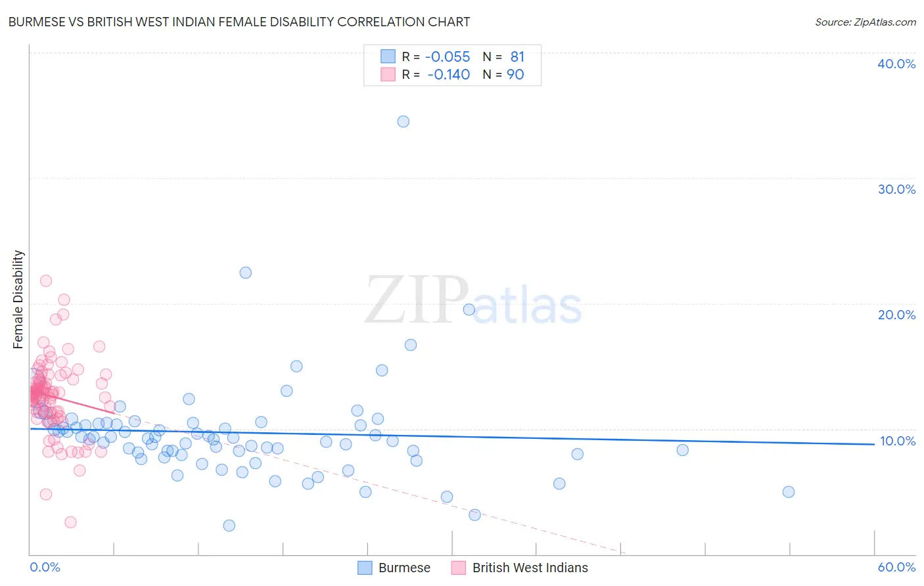This screenshot has width=924, height=586.
Task: Click the blue data point near 22.5%
Action: point(246,273)
